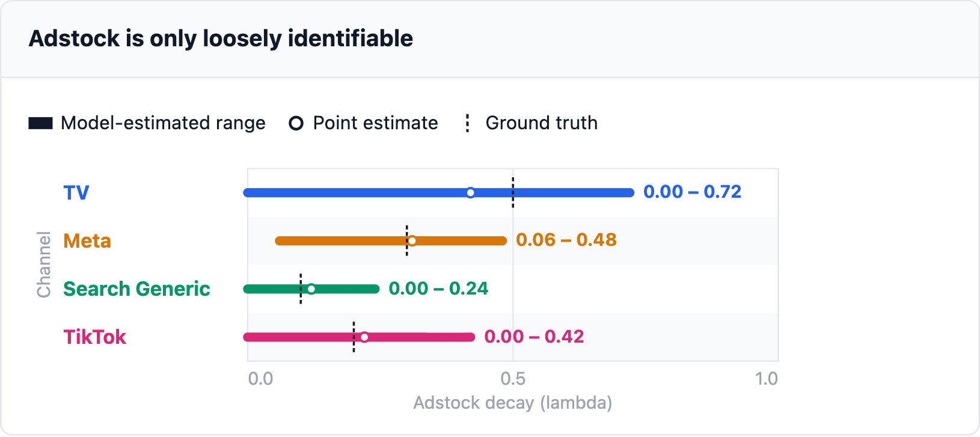Viewport: 980px width, 437px height.
Task: Click the Meta ground truth dashed line
Action: point(407,241)
